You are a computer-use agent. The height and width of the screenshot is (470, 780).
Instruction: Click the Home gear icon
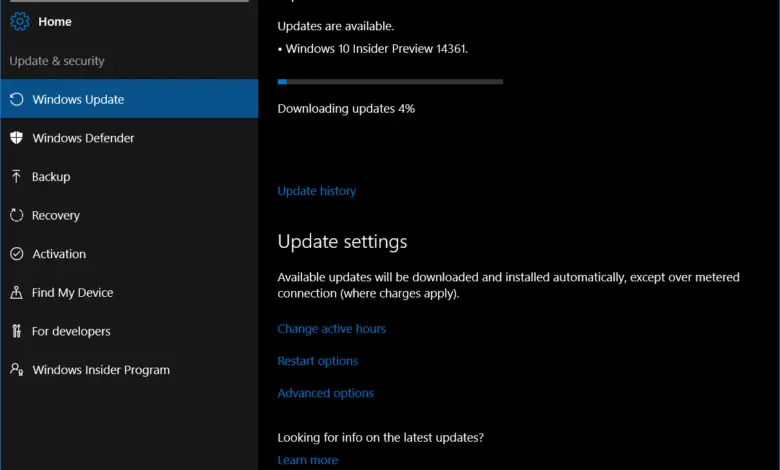pyautogui.click(x=20, y=21)
